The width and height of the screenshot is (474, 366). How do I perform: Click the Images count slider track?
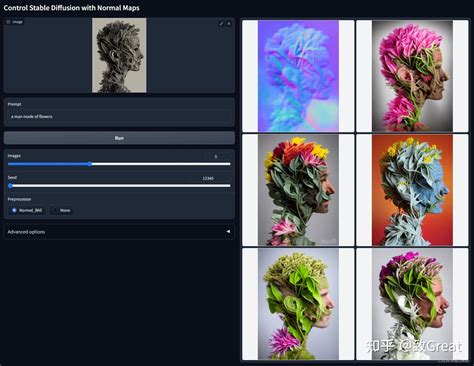click(119, 164)
